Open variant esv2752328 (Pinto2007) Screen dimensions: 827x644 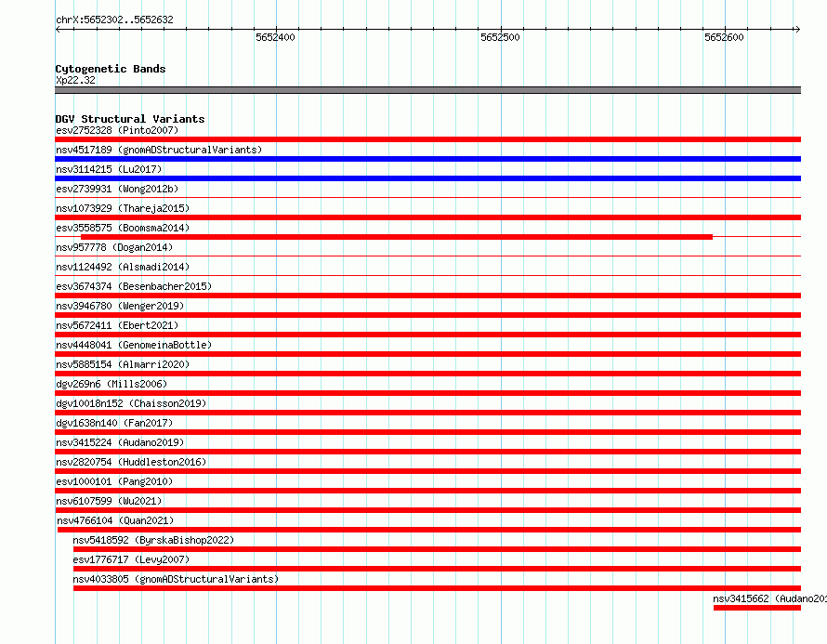(x=117, y=130)
